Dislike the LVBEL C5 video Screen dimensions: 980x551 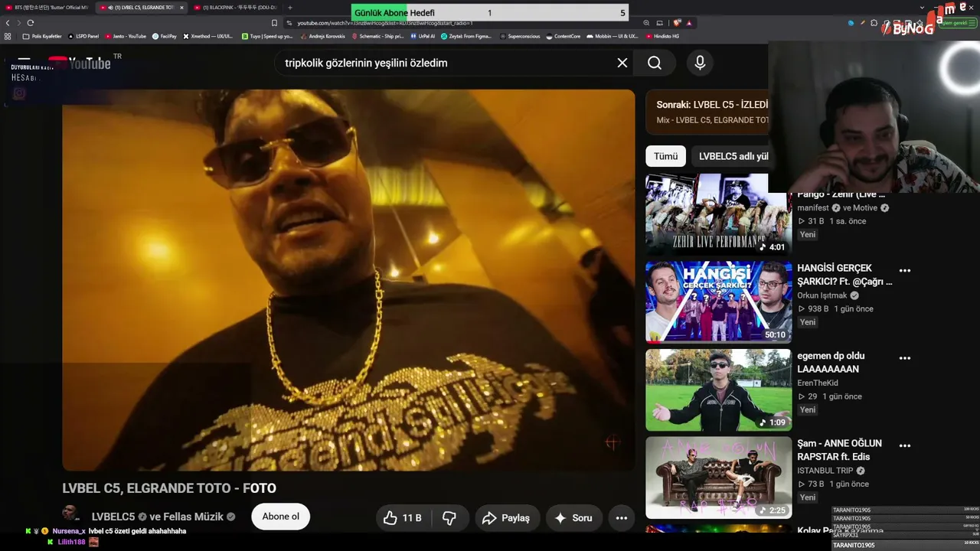click(449, 518)
